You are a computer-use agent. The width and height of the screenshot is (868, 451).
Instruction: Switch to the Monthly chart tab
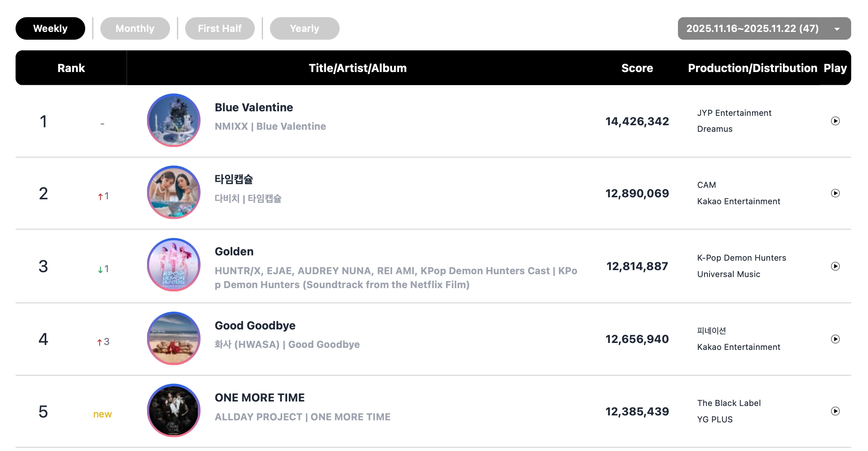[x=135, y=29]
